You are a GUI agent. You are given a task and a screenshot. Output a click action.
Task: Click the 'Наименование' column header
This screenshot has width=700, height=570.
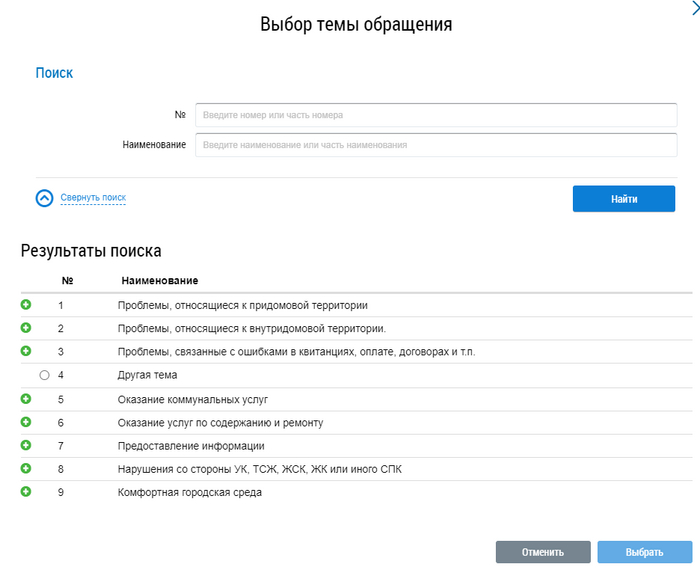[x=159, y=281]
